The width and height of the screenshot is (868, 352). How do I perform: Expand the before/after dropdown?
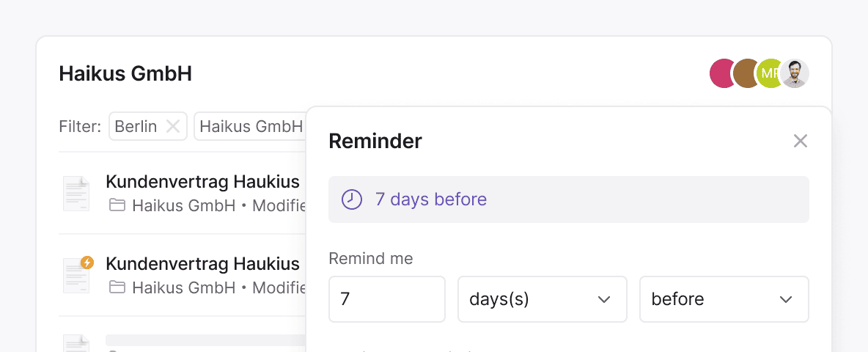click(x=724, y=299)
